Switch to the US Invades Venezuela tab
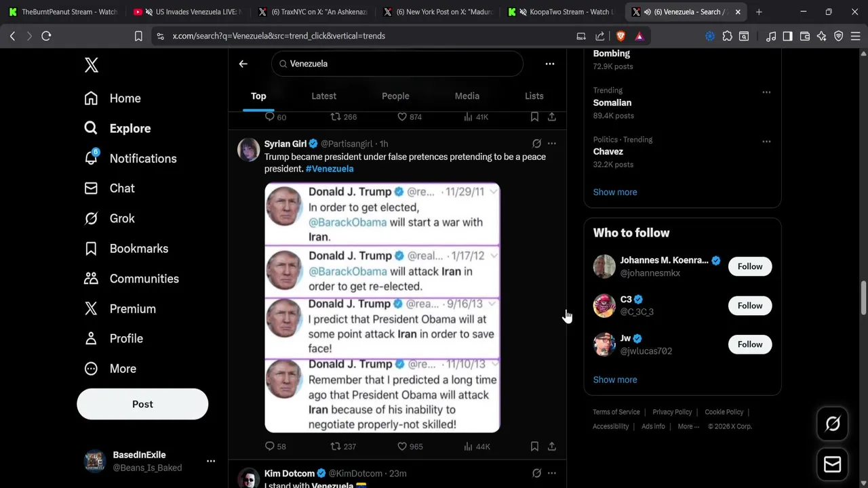Image resolution: width=868 pixels, height=488 pixels. [x=186, y=12]
